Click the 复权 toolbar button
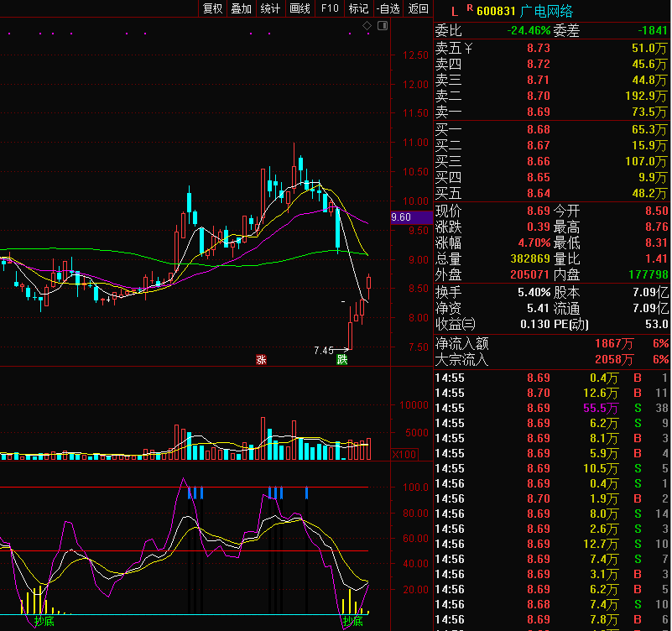This screenshot has height=631, width=672. tap(212, 9)
